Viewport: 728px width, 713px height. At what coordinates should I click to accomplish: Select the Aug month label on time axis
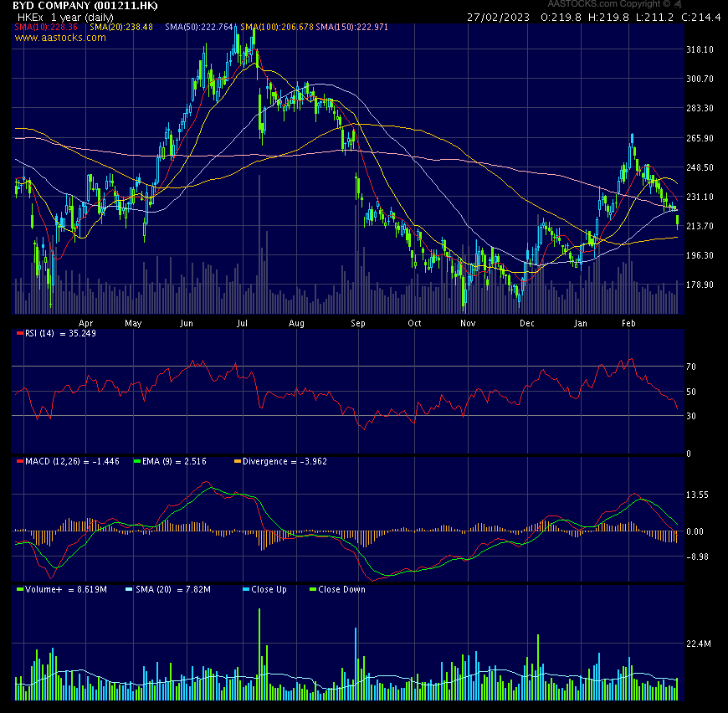(297, 324)
